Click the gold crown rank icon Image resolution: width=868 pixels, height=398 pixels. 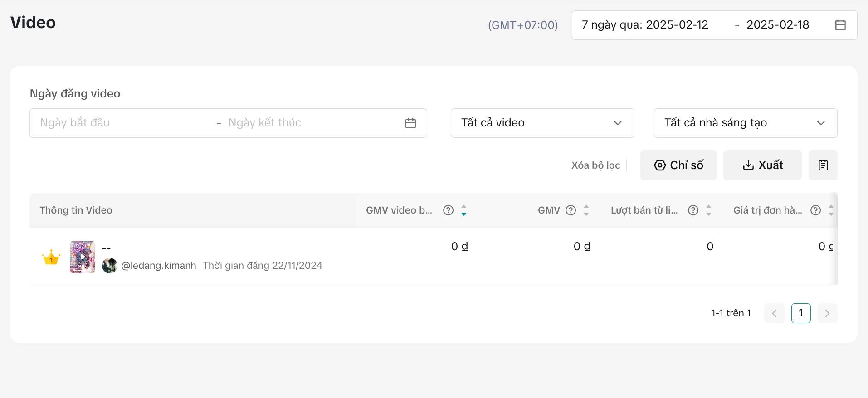click(x=51, y=257)
